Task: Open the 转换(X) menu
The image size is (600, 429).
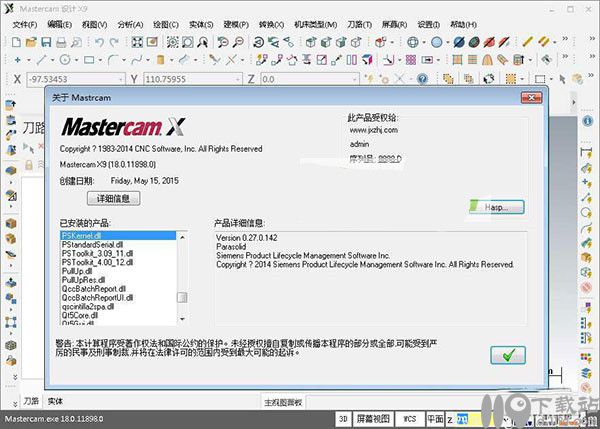Action: coord(271,24)
